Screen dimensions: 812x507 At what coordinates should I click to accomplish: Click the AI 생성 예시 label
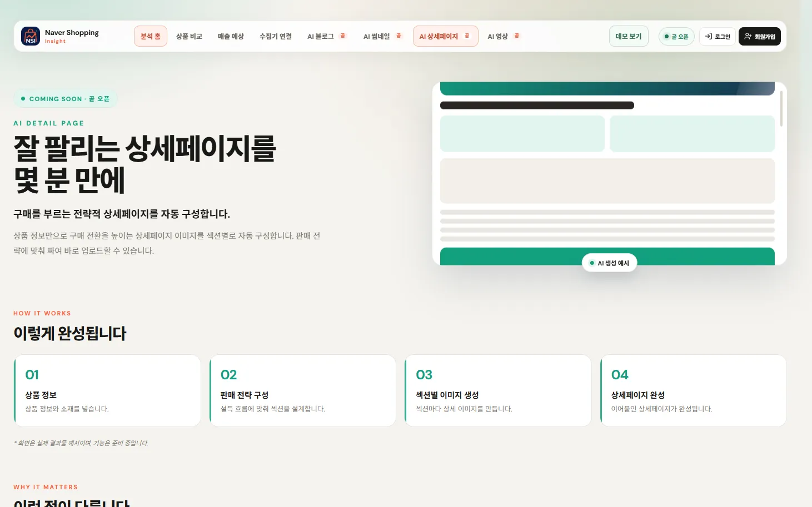[x=610, y=263]
